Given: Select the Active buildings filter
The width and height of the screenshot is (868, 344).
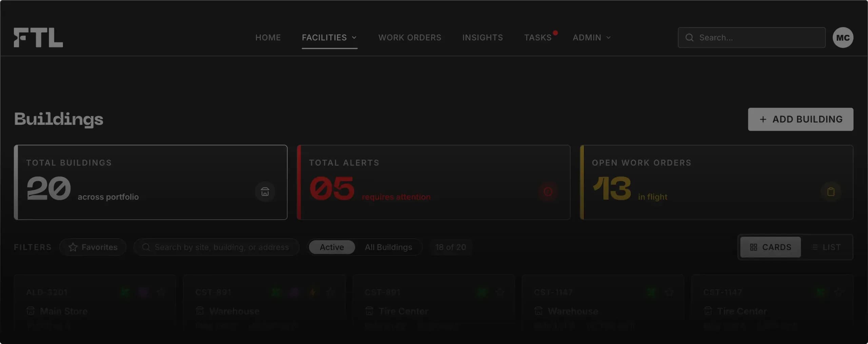Looking at the screenshot, I should click(x=332, y=247).
